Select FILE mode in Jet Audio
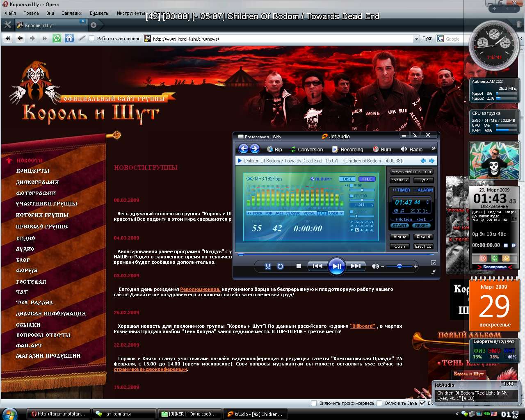The width and height of the screenshot is (525, 420). tap(367, 179)
